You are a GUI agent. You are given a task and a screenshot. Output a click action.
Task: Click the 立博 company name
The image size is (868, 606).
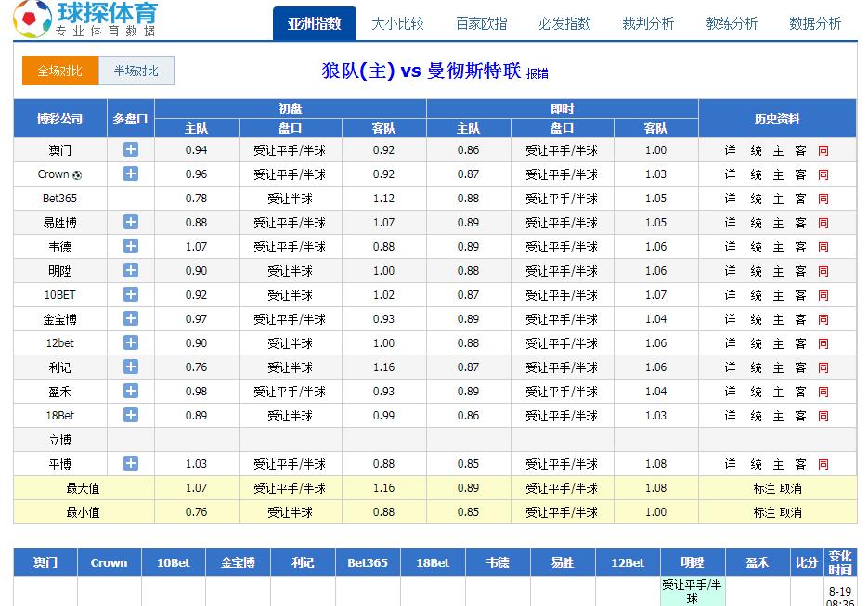(x=59, y=440)
